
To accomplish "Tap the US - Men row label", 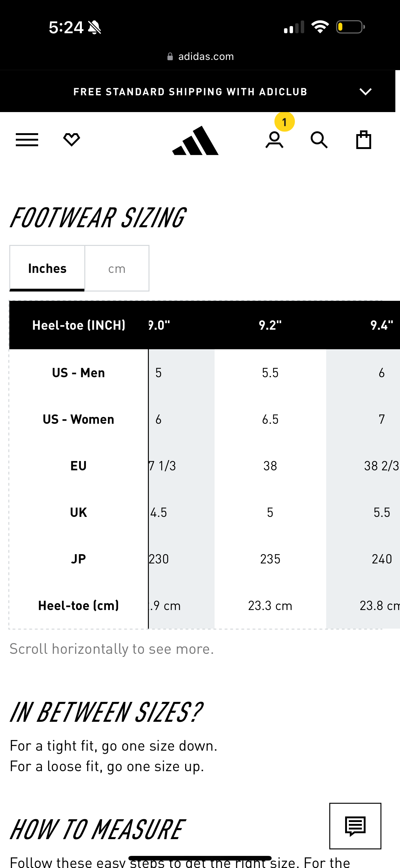I will 78,373.
